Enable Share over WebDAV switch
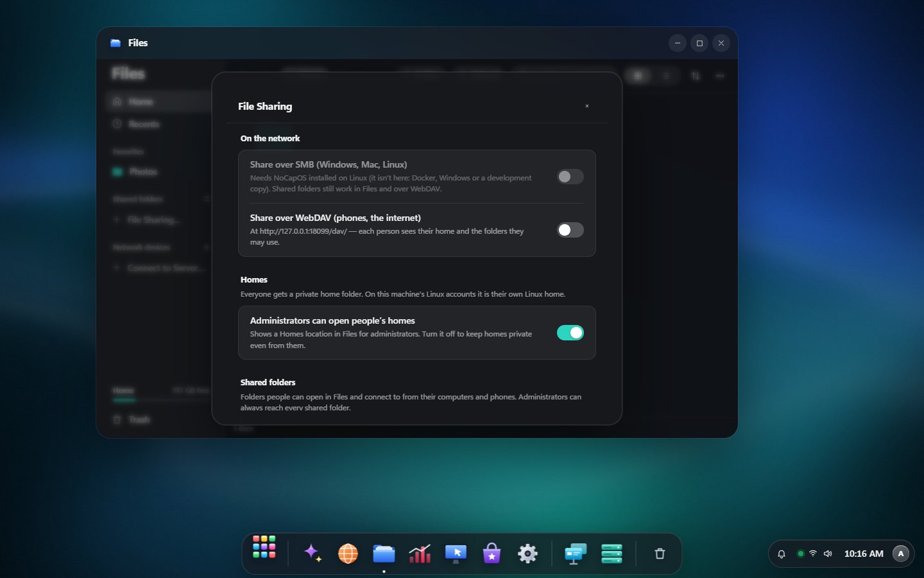The height and width of the screenshot is (578, 924). [x=570, y=230]
